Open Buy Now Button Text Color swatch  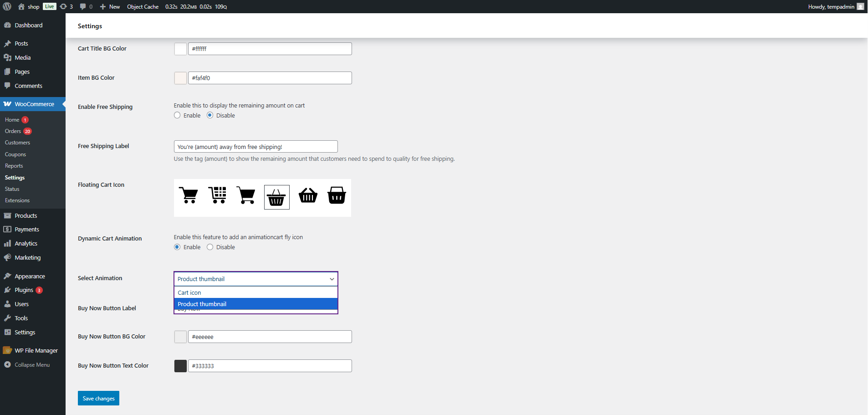point(180,366)
